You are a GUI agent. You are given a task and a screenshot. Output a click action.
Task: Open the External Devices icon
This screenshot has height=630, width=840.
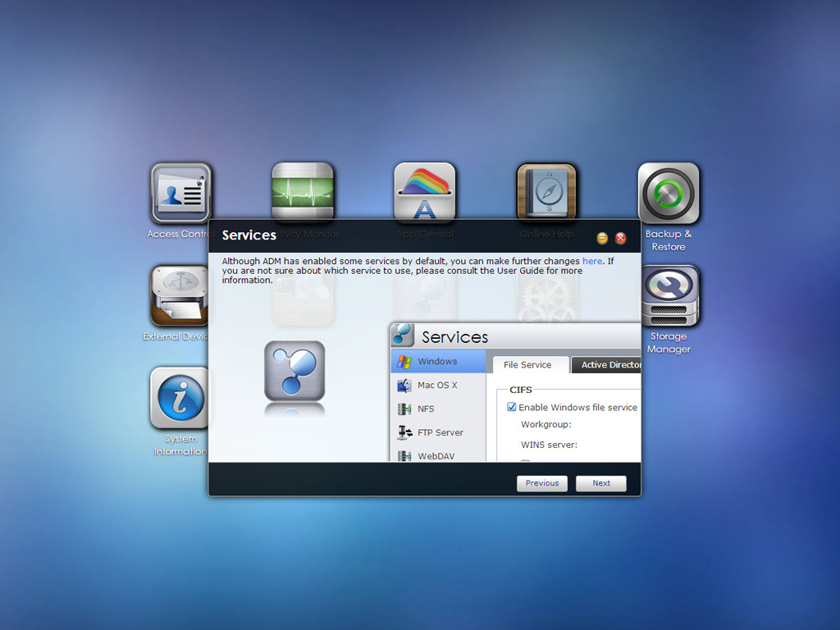click(180, 295)
